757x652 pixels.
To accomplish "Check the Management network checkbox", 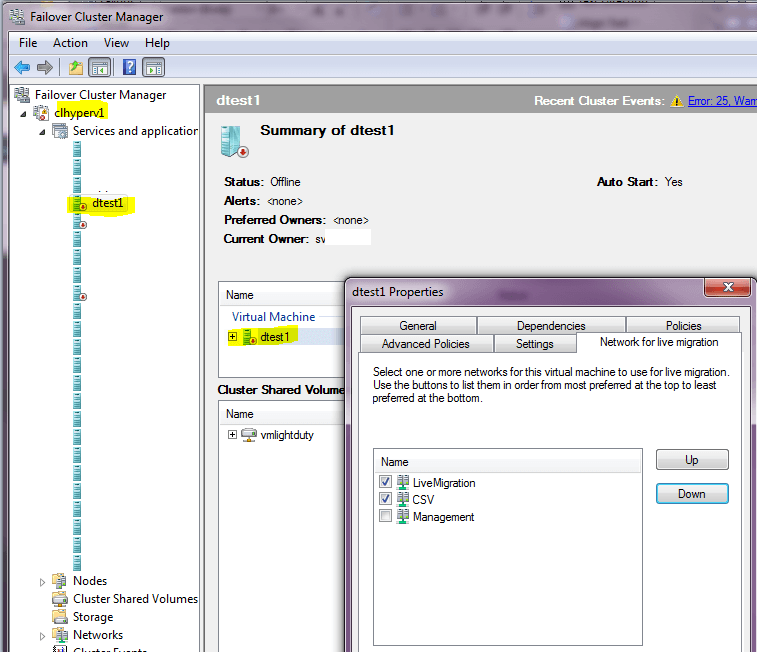I will [x=385, y=516].
